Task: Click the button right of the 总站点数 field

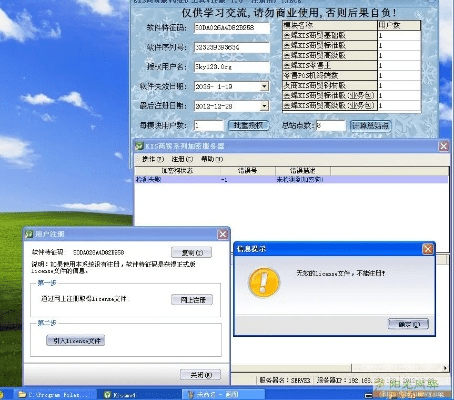Action: click(x=371, y=126)
